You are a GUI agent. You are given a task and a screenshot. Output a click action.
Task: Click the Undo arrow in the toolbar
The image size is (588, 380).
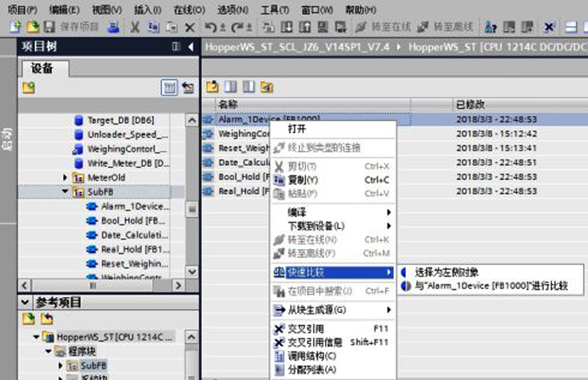(210, 26)
